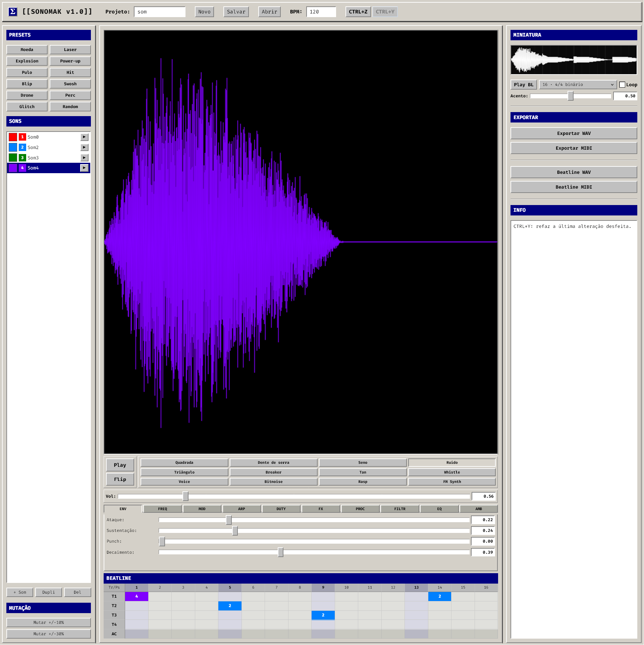This screenshot has width=644, height=645.
Task: Play preview of Som2
Action: click(84, 147)
